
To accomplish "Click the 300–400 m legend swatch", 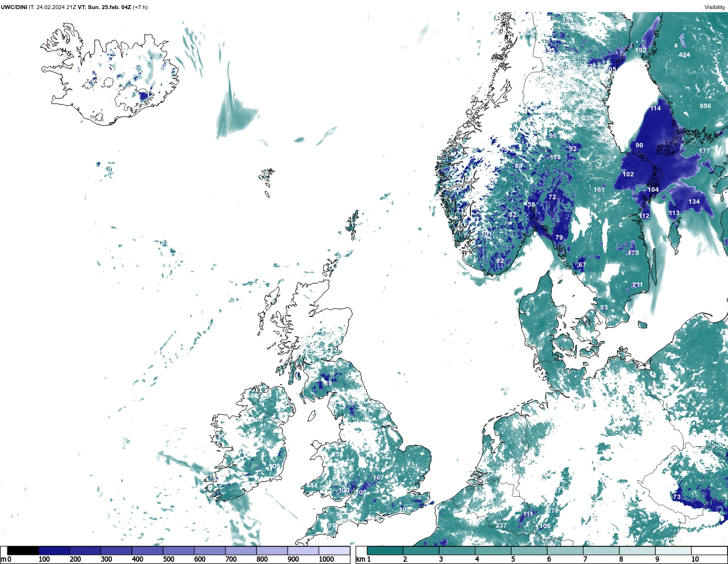I will pyautogui.click(x=117, y=550).
